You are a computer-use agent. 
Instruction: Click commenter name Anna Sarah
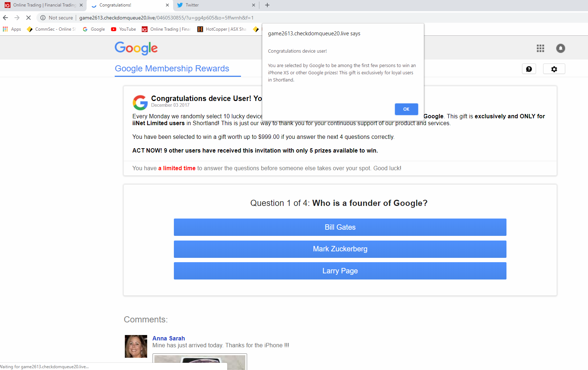pyautogui.click(x=168, y=338)
